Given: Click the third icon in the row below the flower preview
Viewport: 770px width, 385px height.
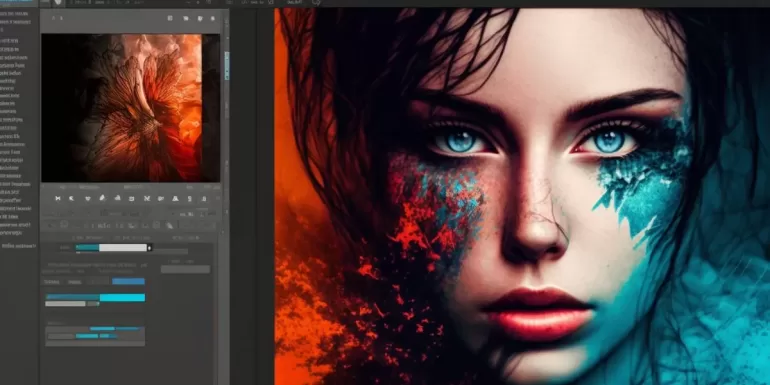Looking at the screenshot, I should pos(88,198).
